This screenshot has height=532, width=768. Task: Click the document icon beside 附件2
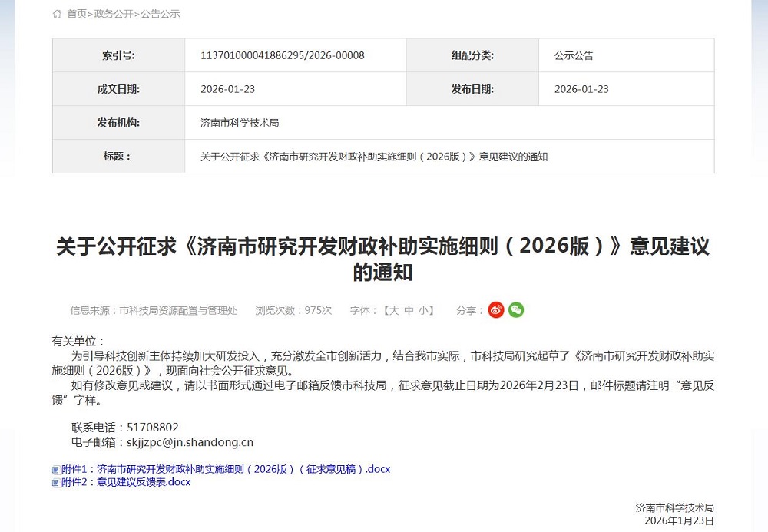[x=57, y=483]
